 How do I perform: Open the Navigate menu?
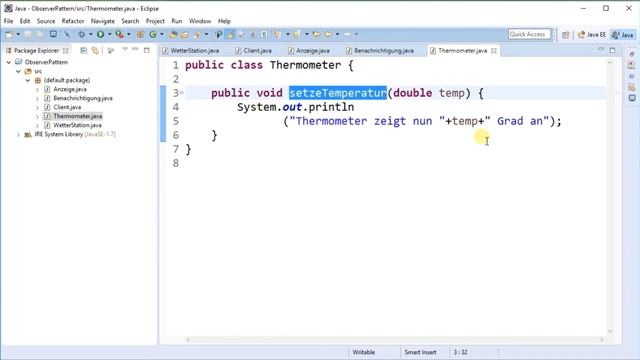coord(102,21)
